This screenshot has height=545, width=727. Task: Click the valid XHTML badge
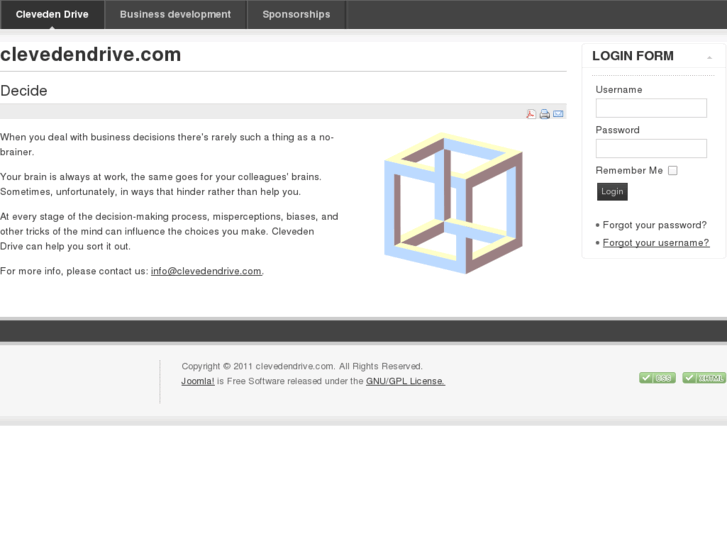point(704,378)
